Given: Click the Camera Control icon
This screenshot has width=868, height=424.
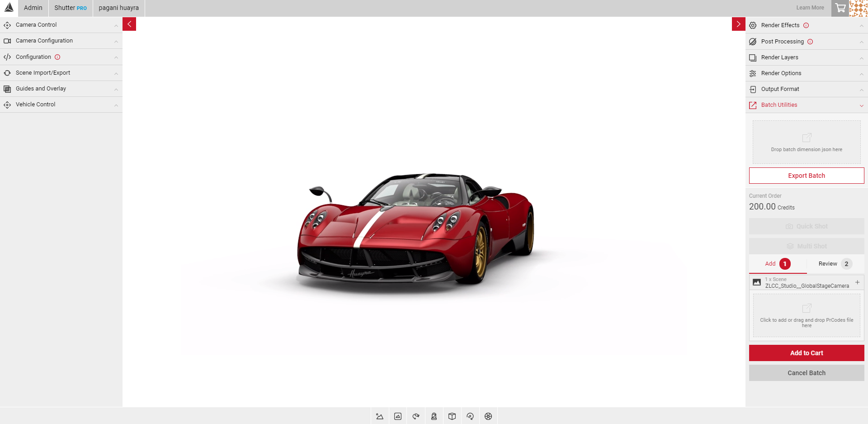Looking at the screenshot, I should (x=7, y=25).
